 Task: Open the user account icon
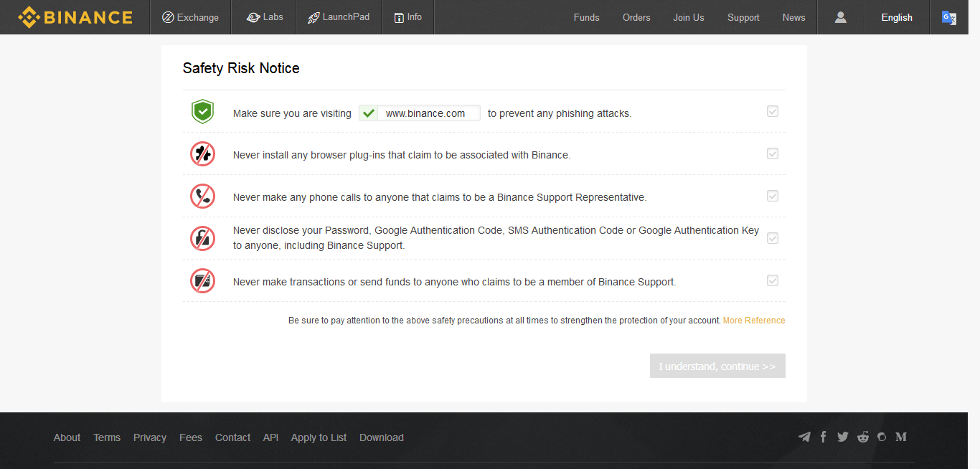coord(841,17)
